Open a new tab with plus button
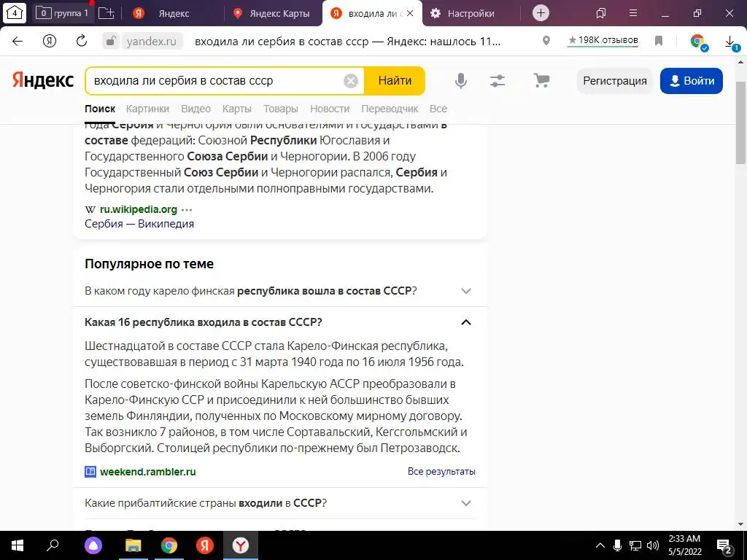 [541, 13]
